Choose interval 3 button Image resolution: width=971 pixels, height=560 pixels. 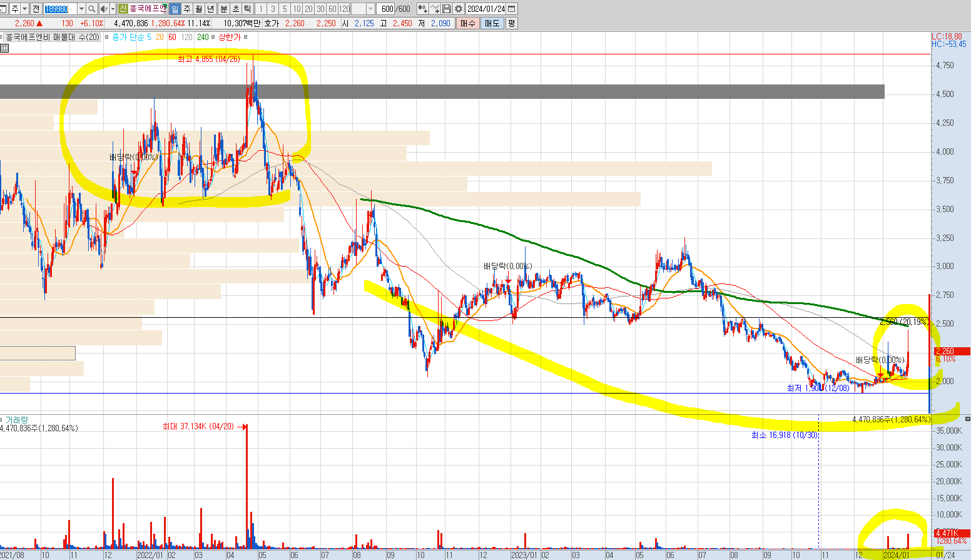point(273,9)
